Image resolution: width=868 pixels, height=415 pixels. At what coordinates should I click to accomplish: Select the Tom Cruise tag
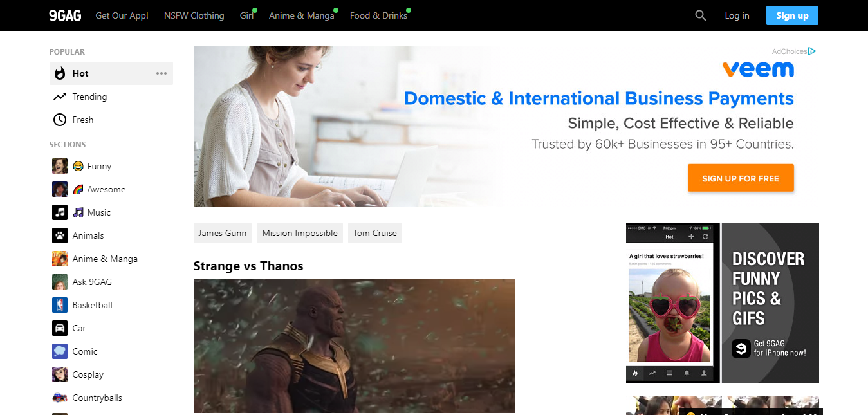tap(375, 233)
